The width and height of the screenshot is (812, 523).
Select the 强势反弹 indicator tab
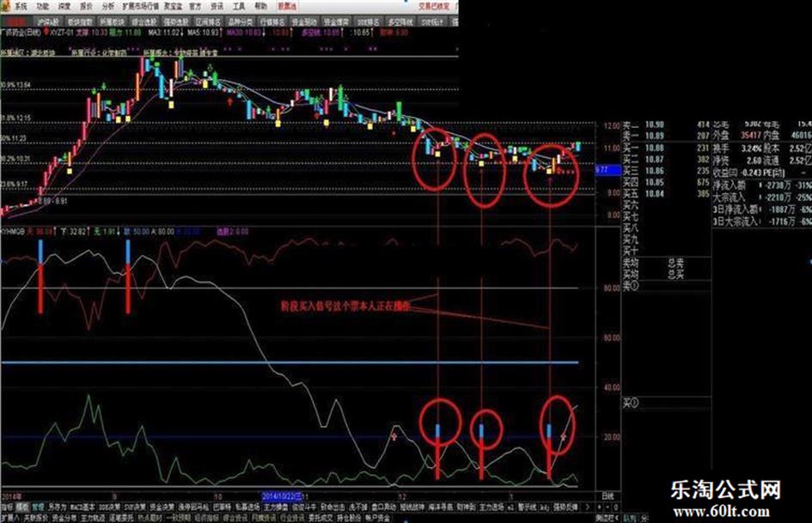(x=565, y=507)
